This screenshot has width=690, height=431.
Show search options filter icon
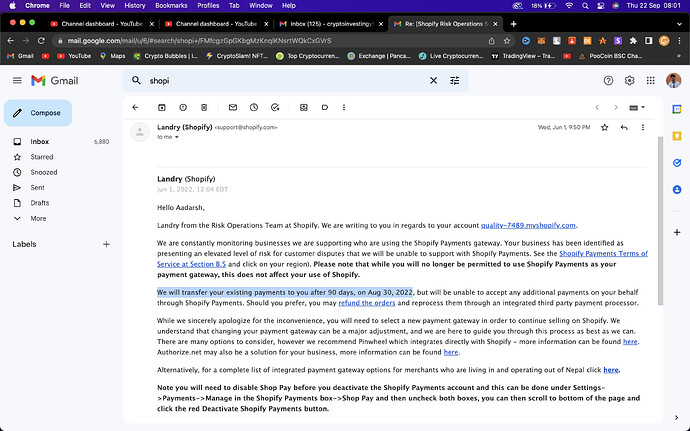point(455,81)
